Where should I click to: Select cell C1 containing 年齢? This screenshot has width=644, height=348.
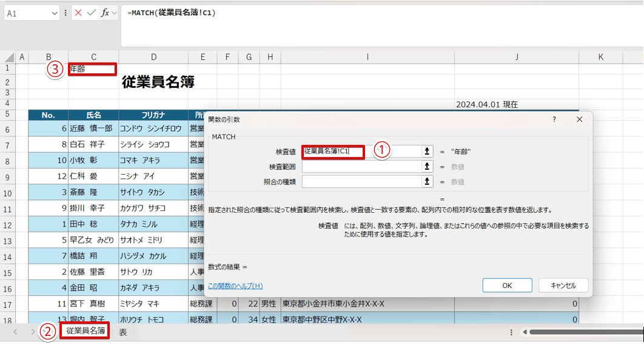click(92, 69)
